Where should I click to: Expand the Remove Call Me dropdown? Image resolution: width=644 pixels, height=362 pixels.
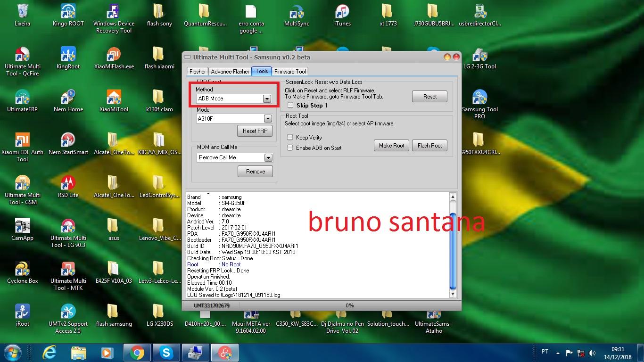[268, 157]
